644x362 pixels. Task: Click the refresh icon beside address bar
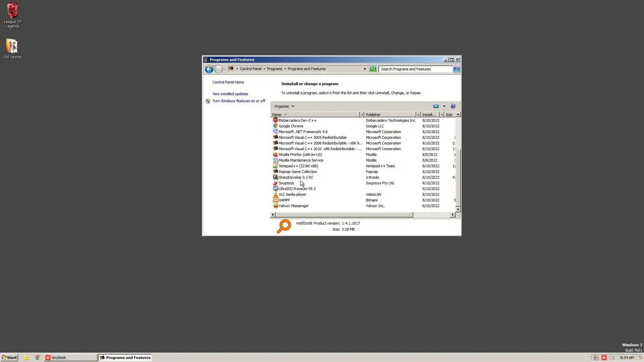pos(373,69)
